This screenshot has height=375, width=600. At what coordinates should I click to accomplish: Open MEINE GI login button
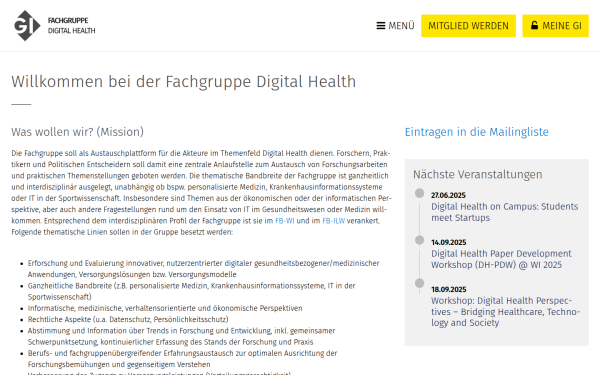[555, 26]
